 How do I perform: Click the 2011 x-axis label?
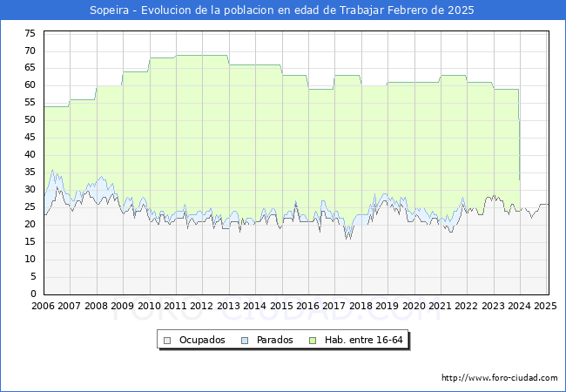point(175,306)
